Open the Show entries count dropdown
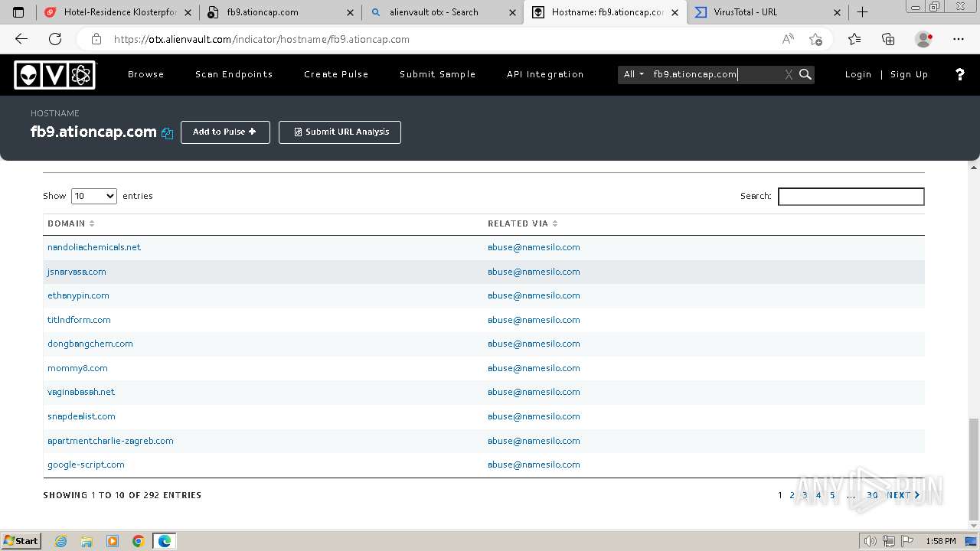 [x=93, y=196]
